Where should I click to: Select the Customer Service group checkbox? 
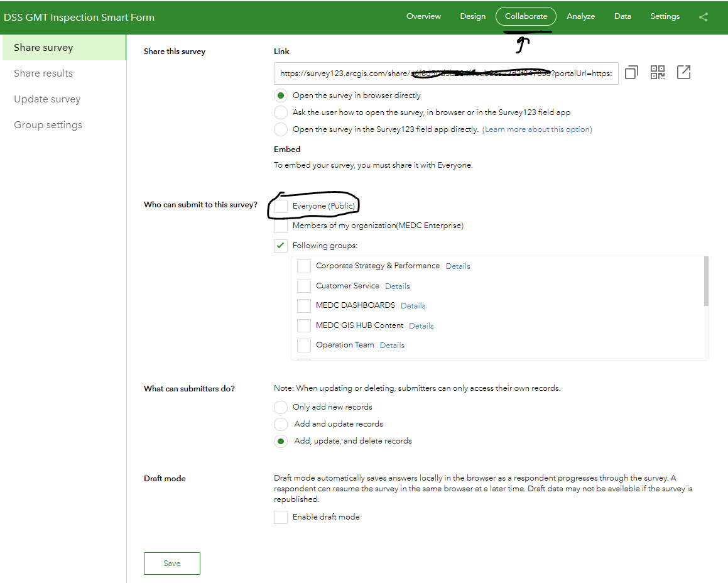304,286
